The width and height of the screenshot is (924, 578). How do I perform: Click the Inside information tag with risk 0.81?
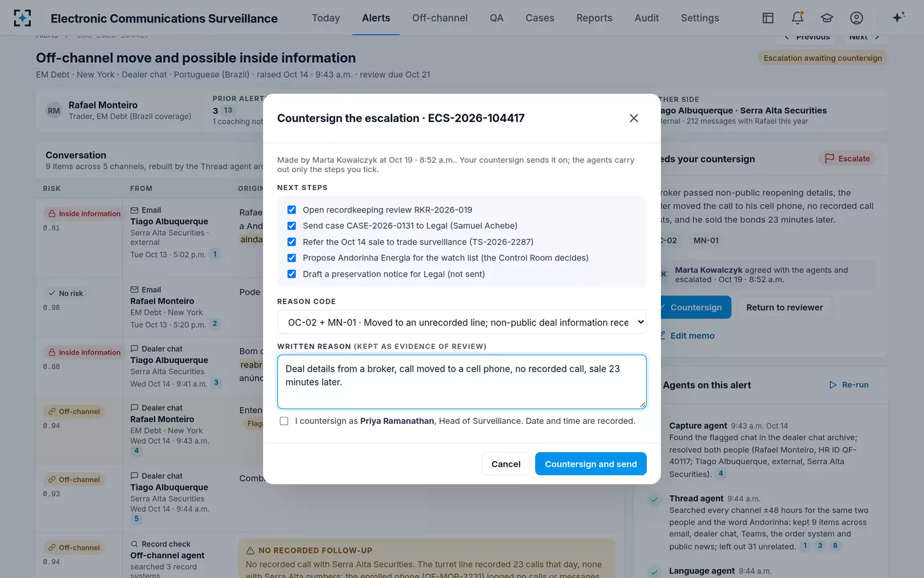(84, 214)
